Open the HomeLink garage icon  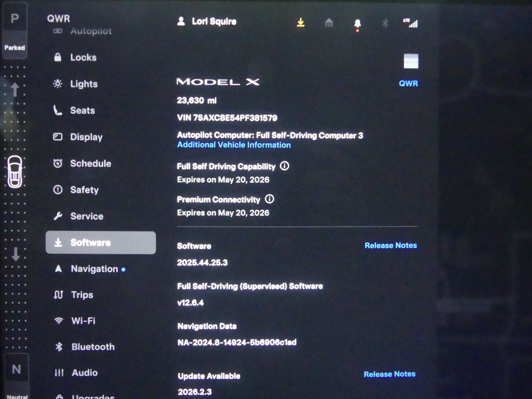pos(329,23)
